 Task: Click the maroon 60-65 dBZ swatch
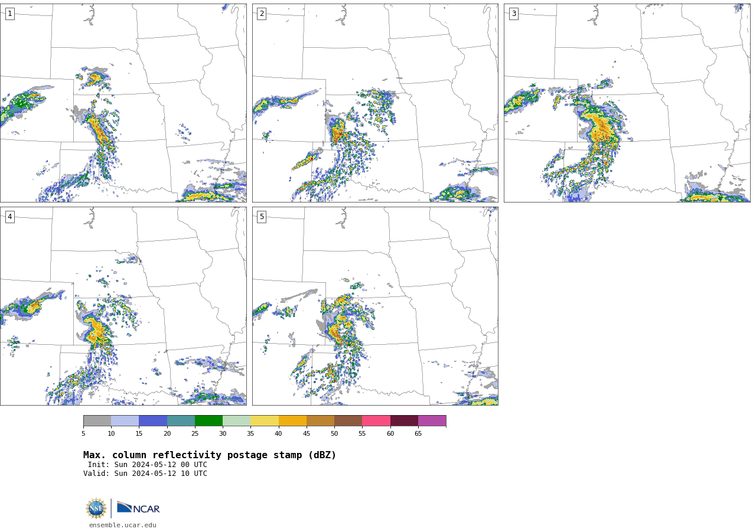pos(404,421)
